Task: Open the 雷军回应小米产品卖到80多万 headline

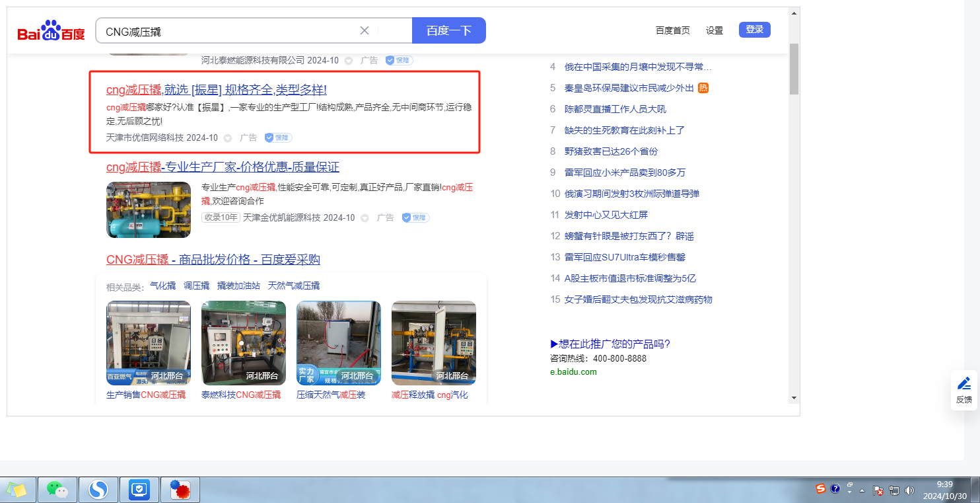Action: pyautogui.click(x=625, y=173)
